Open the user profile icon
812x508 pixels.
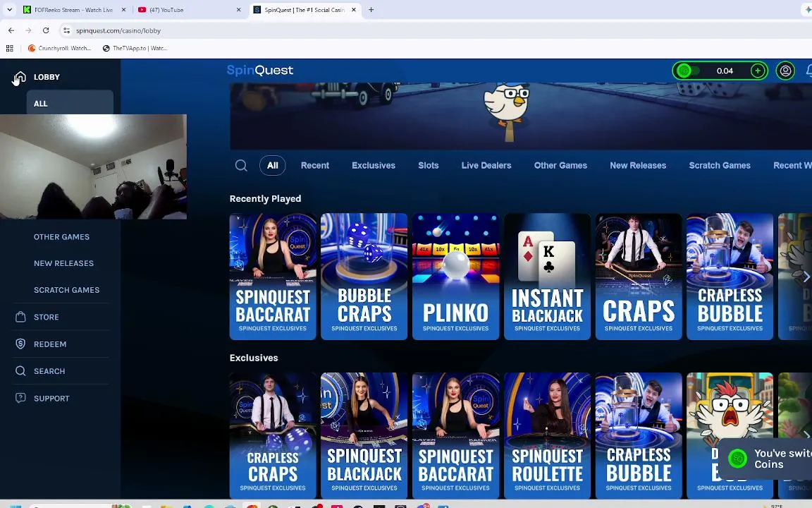click(785, 71)
